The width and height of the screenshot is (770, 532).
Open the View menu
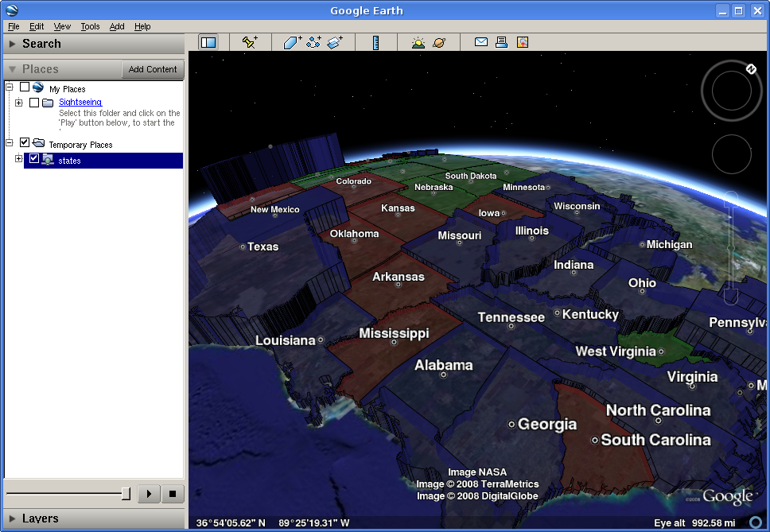62,26
